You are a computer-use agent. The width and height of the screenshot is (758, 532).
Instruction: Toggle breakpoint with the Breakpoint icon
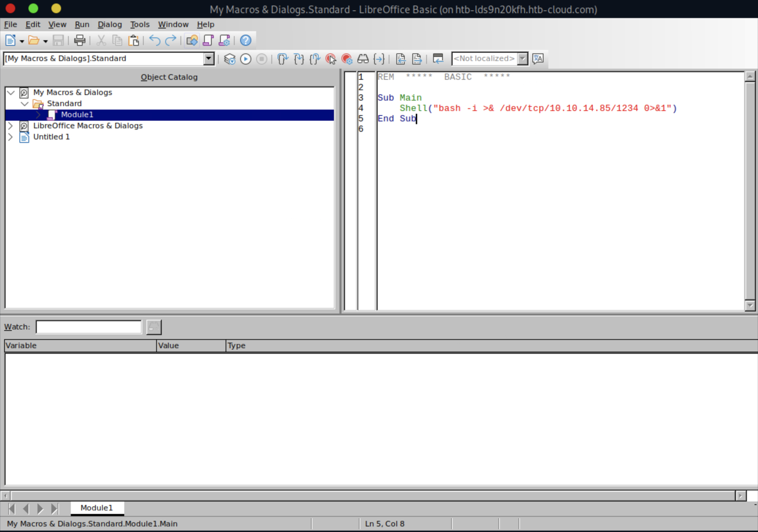pyautogui.click(x=331, y=59)
